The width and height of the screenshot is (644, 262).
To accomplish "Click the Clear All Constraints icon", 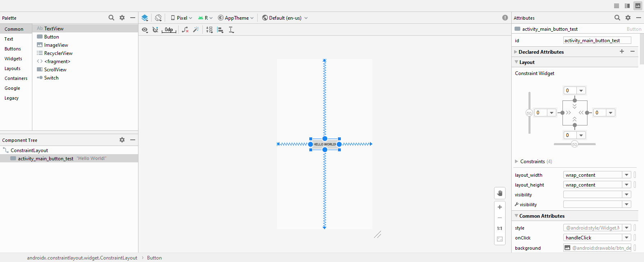I will point(185,30).
